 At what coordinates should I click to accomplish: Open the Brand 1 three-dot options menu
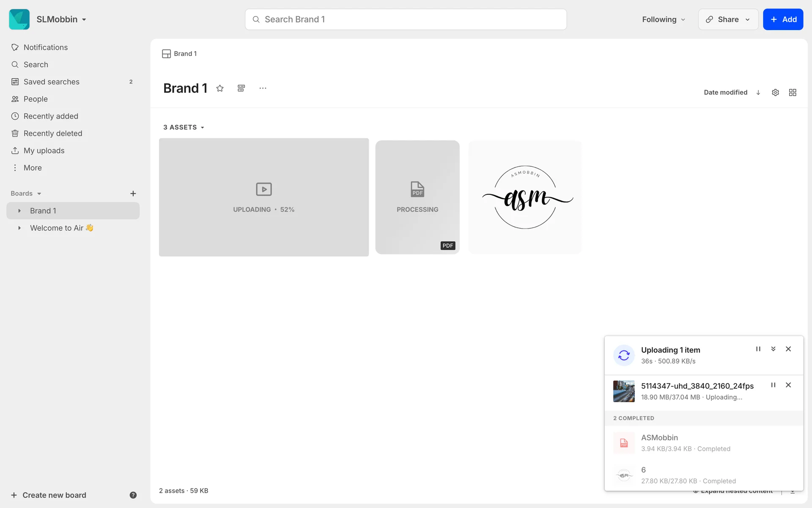point(263,88)
